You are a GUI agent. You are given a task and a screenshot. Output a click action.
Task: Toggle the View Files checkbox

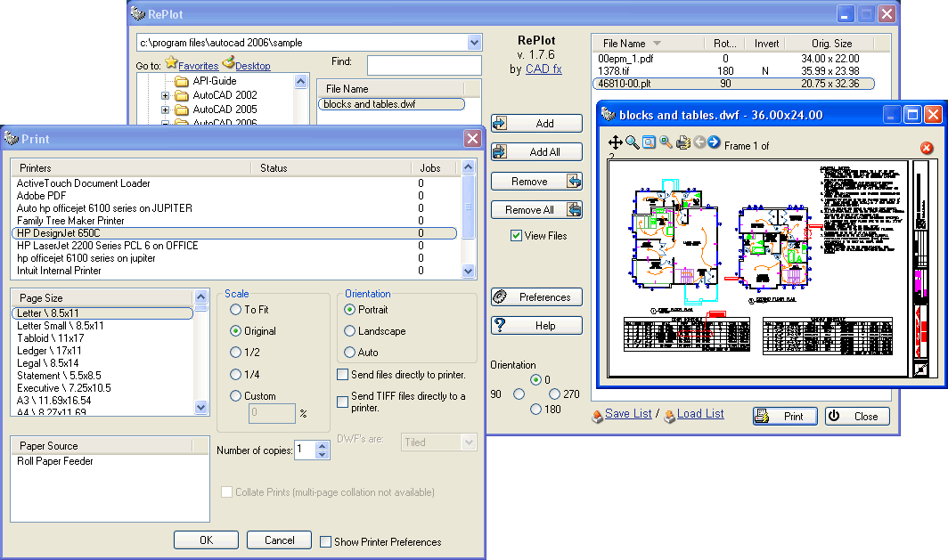517,236
